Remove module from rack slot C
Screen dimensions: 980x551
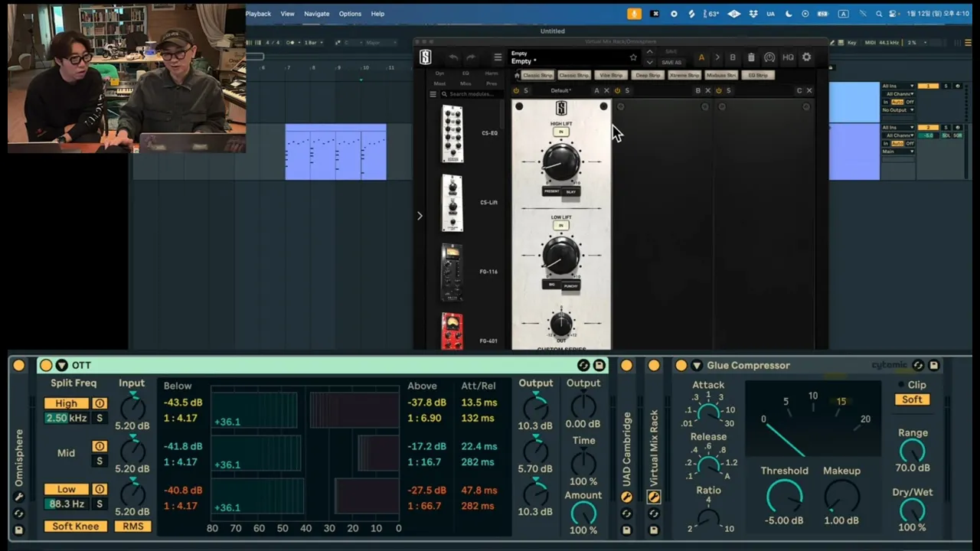click(809, 91)
